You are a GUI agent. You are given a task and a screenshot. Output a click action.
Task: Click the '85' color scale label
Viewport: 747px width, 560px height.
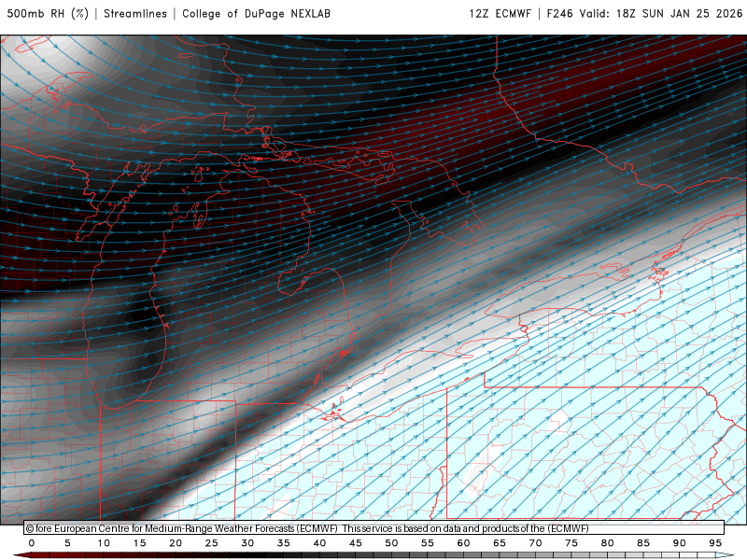(x=643, y=543)
